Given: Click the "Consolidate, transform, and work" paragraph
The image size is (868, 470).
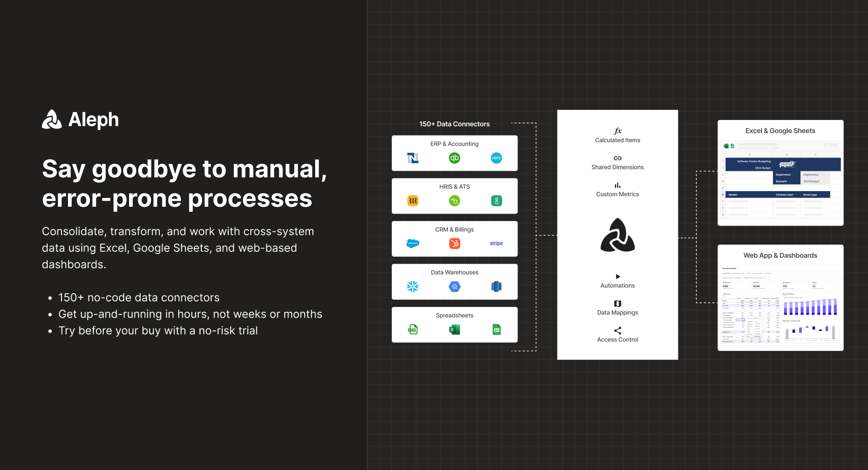Looking at the screenshot, I should coord(178,248).
